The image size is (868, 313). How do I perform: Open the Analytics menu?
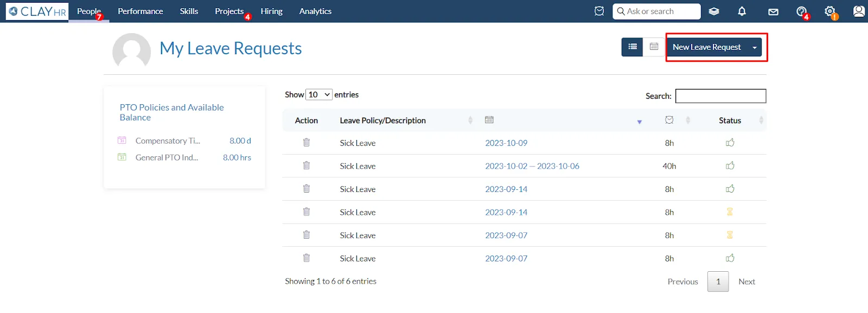coord(315,11)
